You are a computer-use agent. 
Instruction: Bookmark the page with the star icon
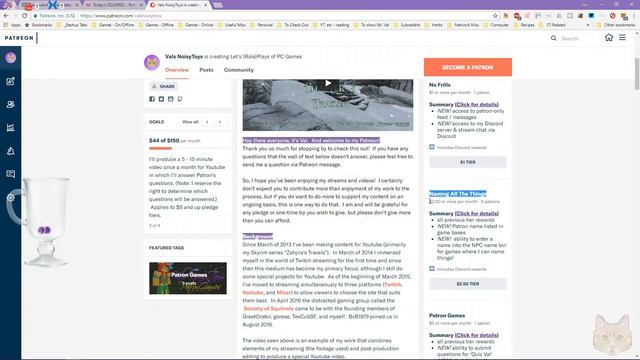pos(495,16)
